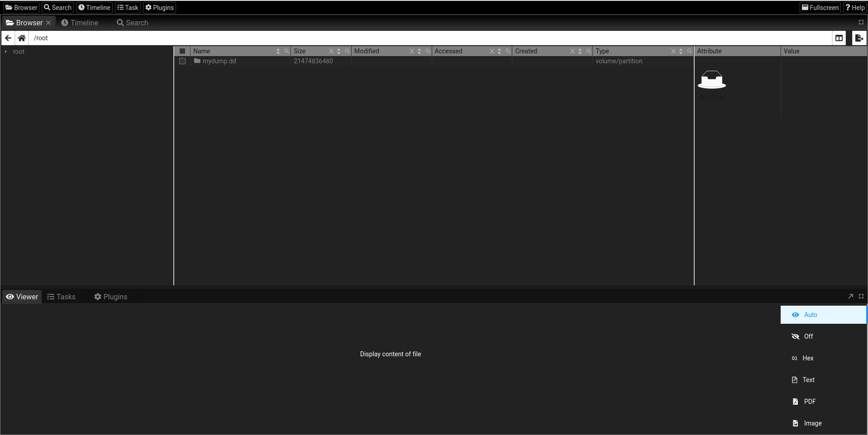Go to home directory via the home icon
The image size is (868, 435).
coord(21,38)
